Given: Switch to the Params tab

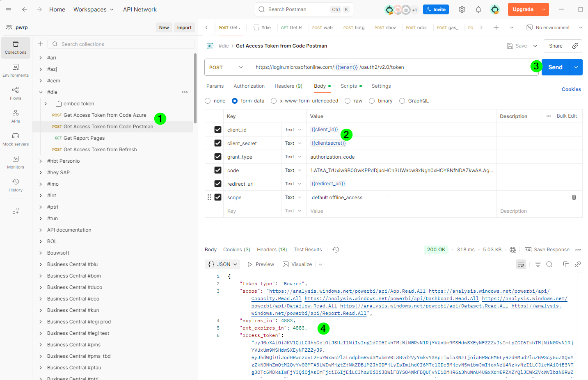Looking at the screenshot, I should [x=215, y=86].
